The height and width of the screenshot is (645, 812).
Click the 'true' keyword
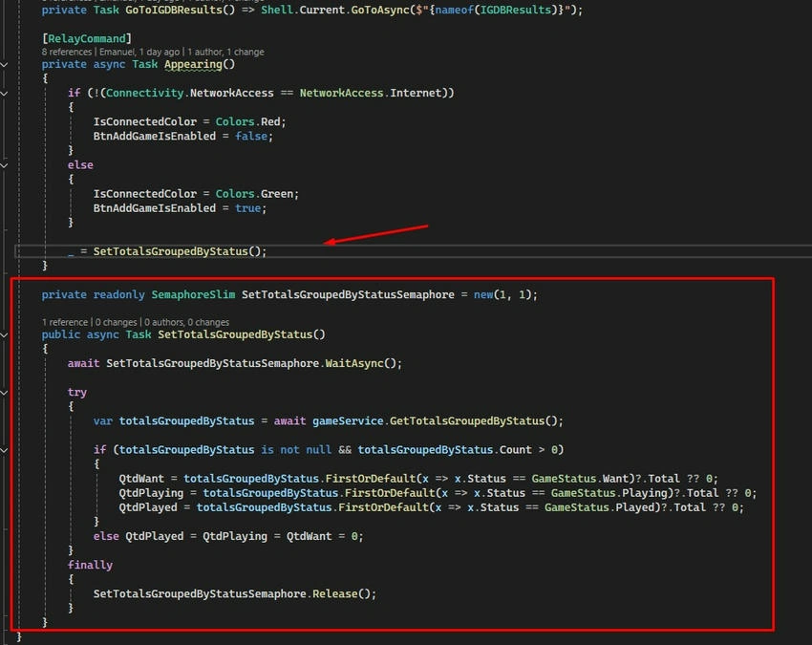click(247, 208)
